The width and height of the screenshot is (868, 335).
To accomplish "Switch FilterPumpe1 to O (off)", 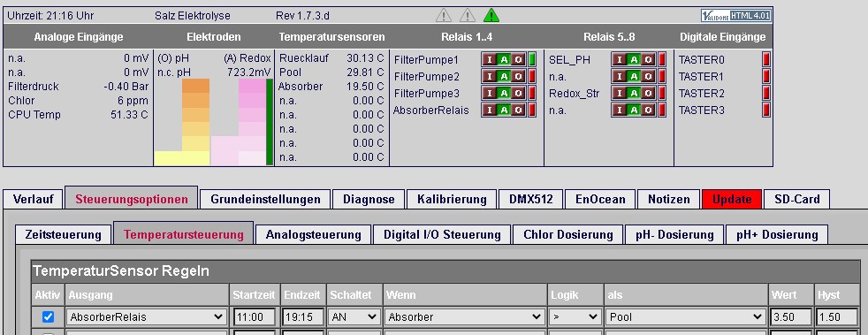I will point(518,59).
